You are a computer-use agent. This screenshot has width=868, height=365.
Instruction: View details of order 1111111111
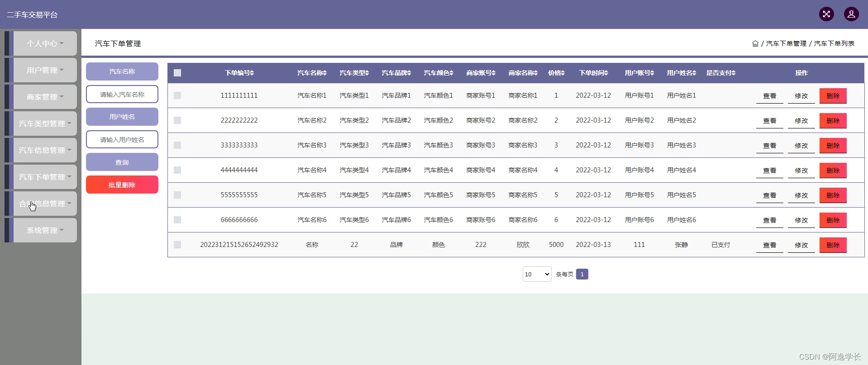click(769, 96)
